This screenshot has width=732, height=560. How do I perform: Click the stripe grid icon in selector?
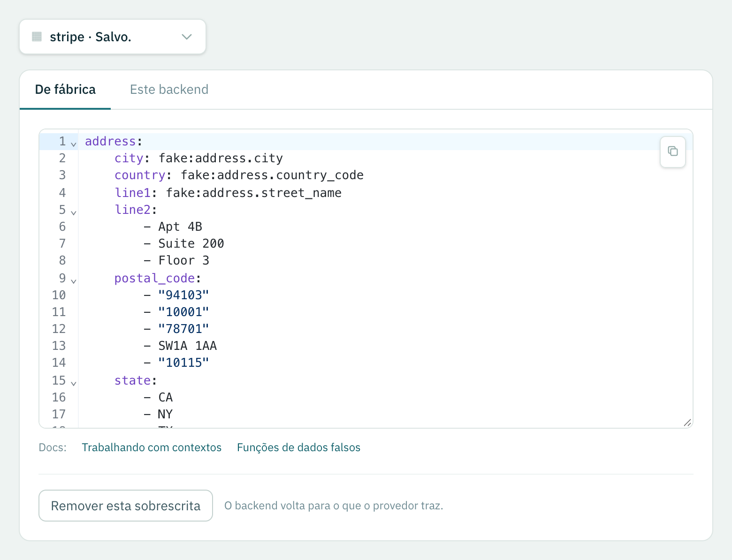(x=37, y=37)
